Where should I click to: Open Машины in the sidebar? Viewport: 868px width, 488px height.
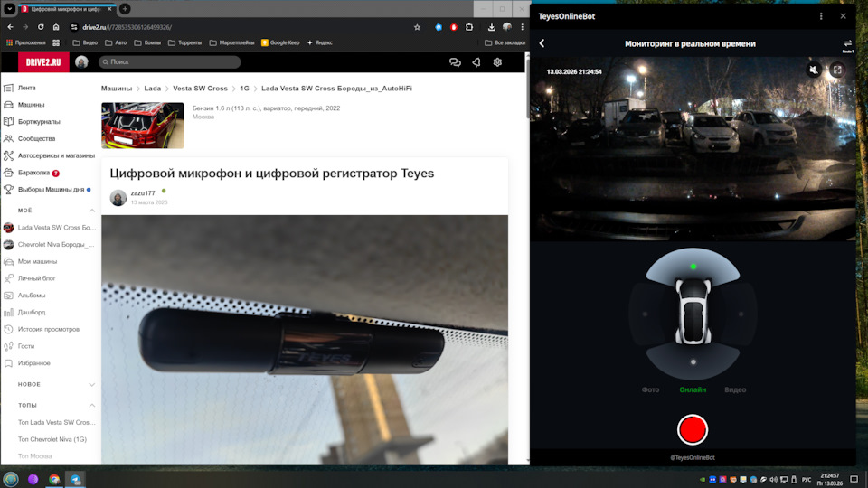pyautogui.click(x=31, y=105)
